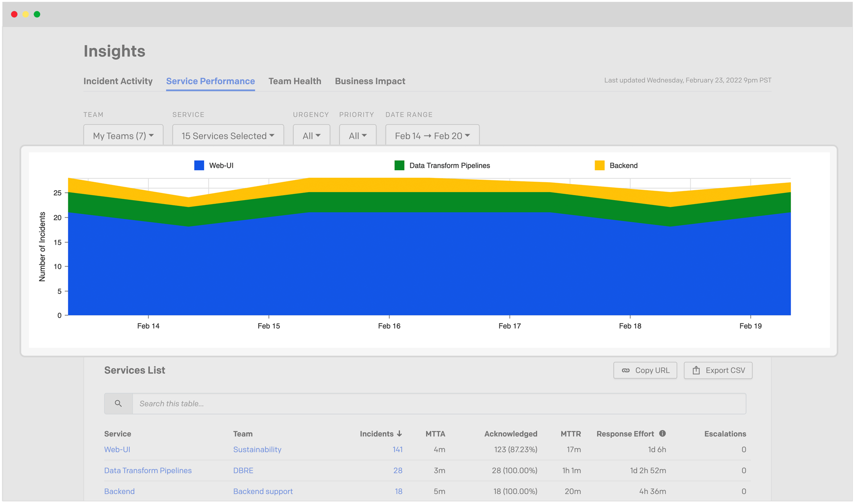Screen dimensions: 856x504
Task: Toggle the Data Transform Pipelines legend series
Action: [449, 166]
